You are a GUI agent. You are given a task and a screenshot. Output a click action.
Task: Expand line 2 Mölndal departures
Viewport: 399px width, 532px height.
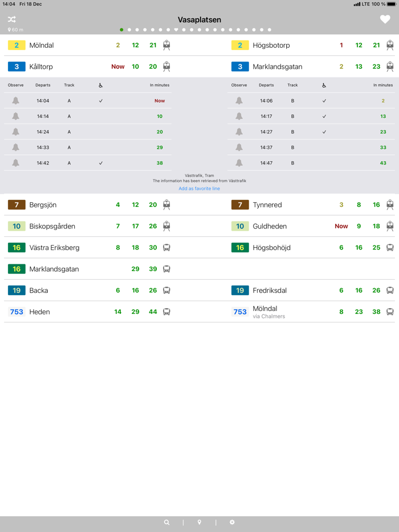pos(88,45)
